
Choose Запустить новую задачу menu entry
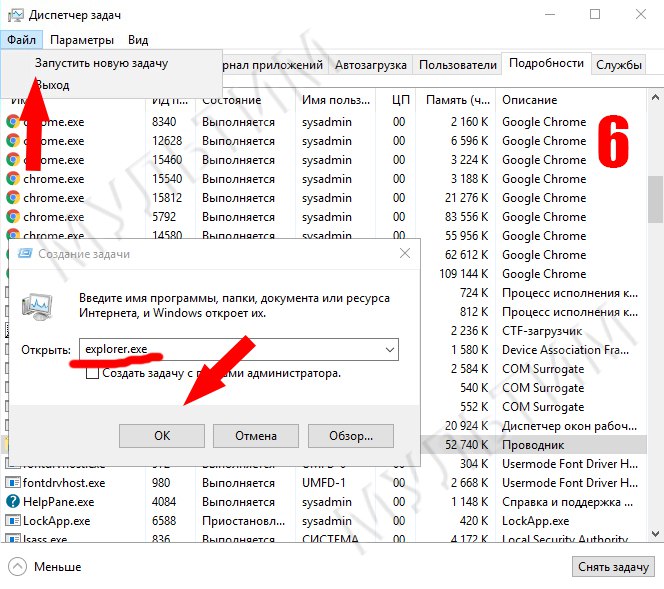coord(101,63)
